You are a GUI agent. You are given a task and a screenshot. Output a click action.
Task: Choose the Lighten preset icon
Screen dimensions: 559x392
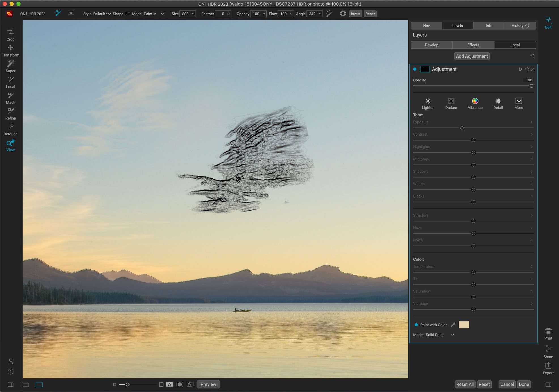tap(428, 103)
